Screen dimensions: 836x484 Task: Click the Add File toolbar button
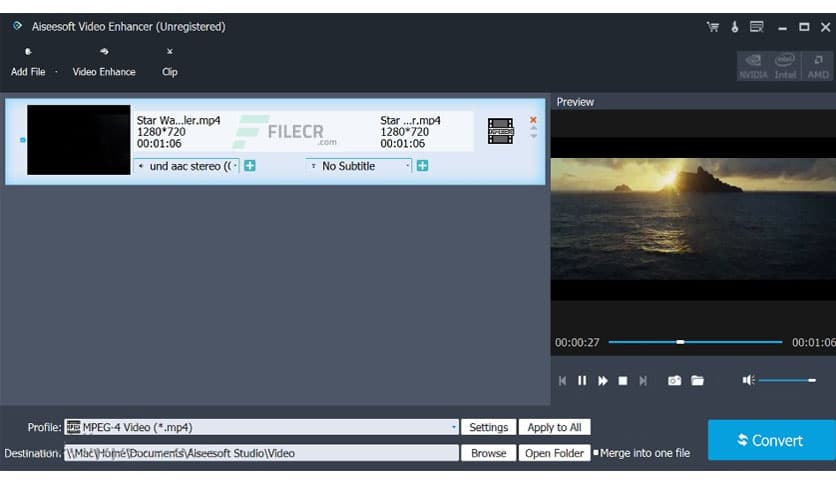(28, 62)
